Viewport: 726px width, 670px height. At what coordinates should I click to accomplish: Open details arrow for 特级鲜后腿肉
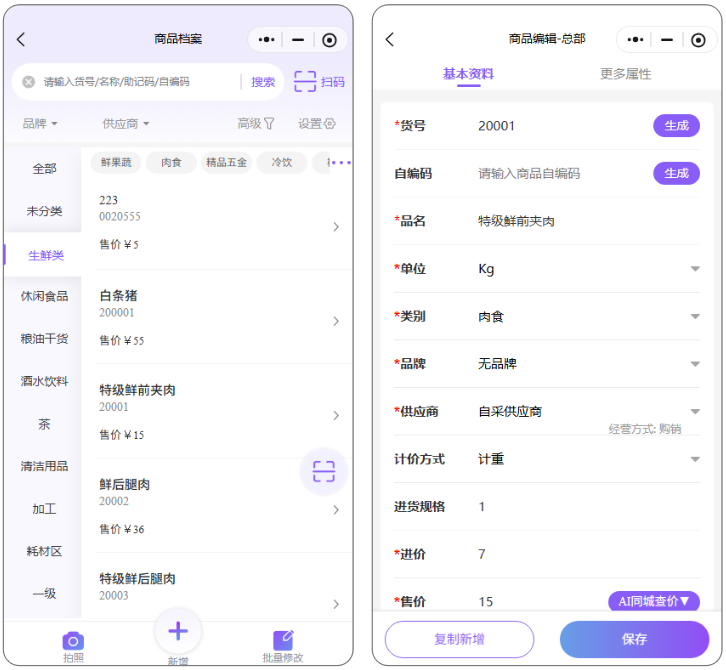pos(336,604)
